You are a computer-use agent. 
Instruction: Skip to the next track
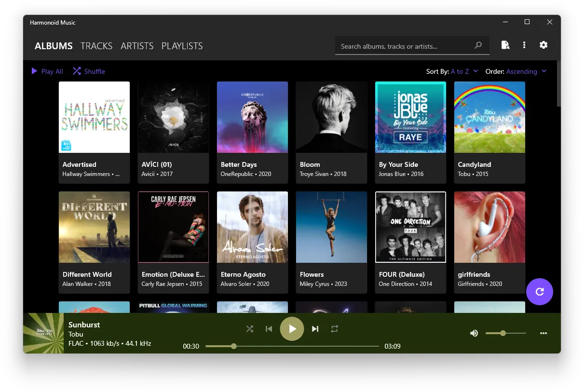(x=315, y=329)
